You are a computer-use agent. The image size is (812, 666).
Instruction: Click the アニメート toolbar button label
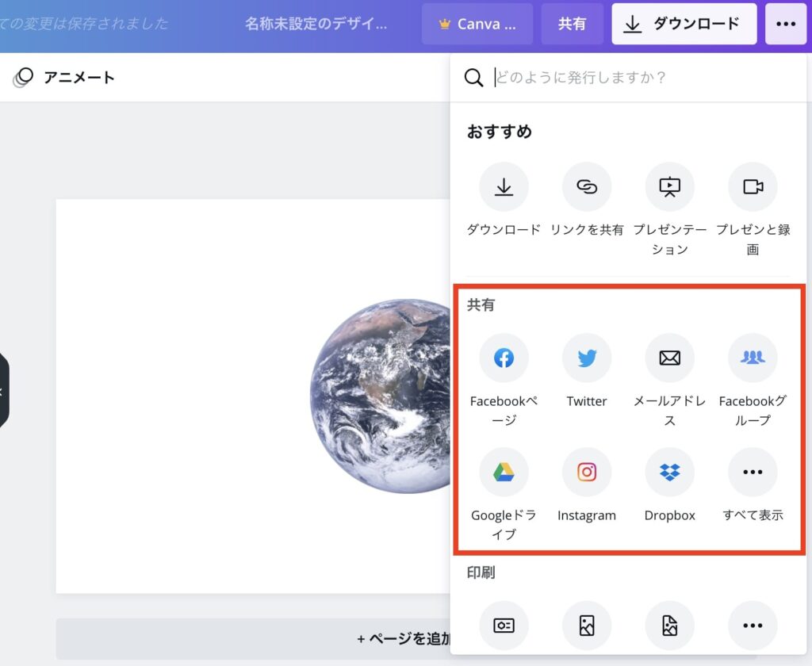79,78
